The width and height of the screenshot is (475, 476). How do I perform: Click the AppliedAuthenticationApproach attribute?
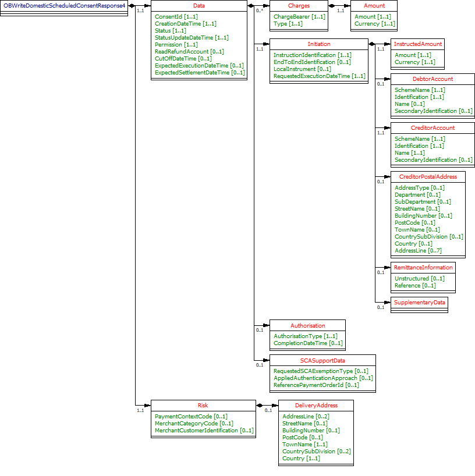(323, 378)
